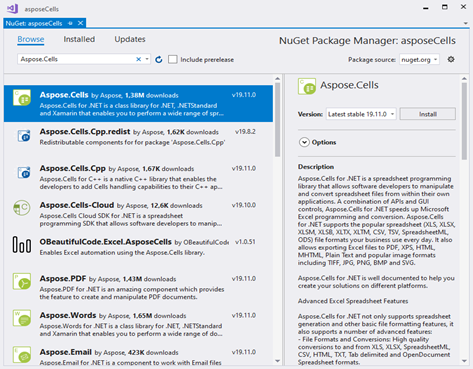Viewport: 473px width, 369px height.
Task: Click the Aspose.PDF package icon
Action: coord(22,281)
